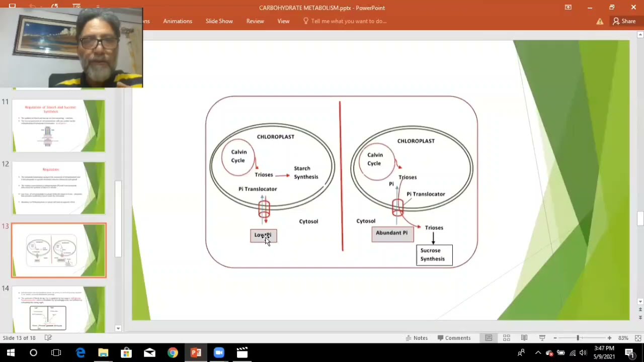This screenshot has width=644, height=362.
Task: Select slide 14 thumbnail
Action: click(x=59, y=310)
